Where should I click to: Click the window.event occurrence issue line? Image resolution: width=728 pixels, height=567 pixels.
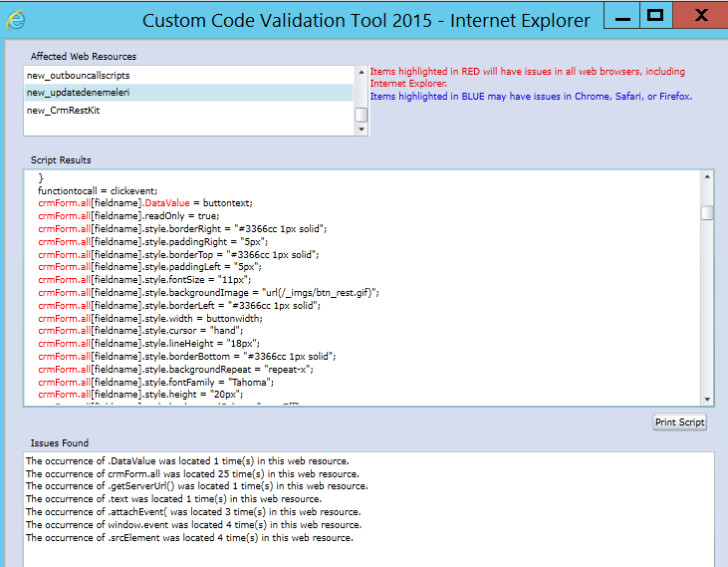pyautogui.click(x=193, y=525)
